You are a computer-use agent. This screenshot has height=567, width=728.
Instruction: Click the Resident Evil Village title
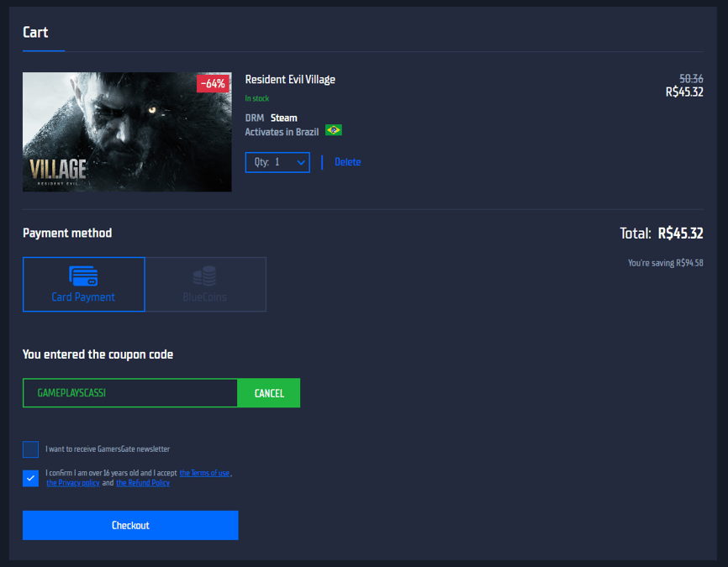290,79
